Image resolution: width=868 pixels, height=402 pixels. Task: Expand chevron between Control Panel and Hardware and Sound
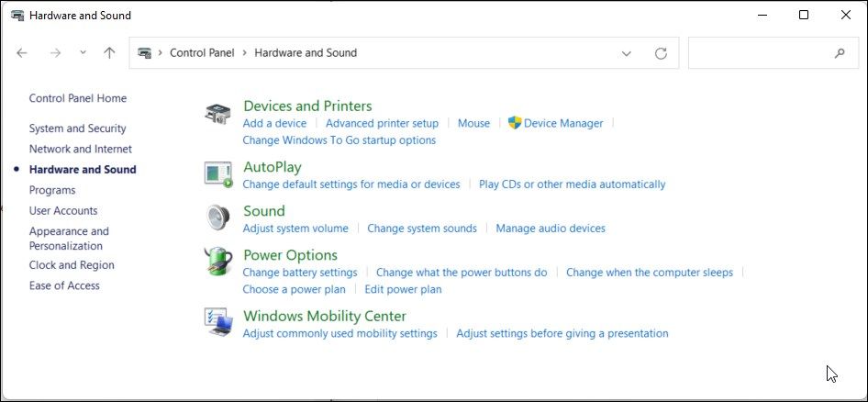245,53
